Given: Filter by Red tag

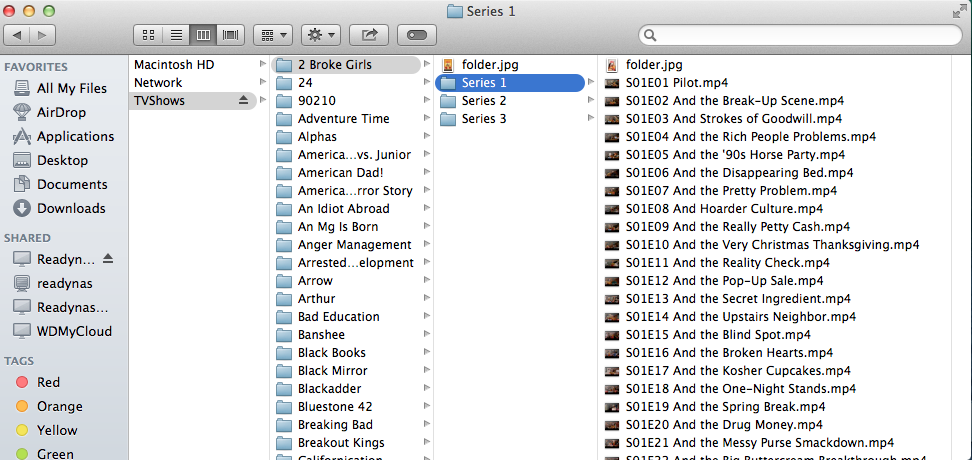Looking at the screenshot, I should 37,382.
